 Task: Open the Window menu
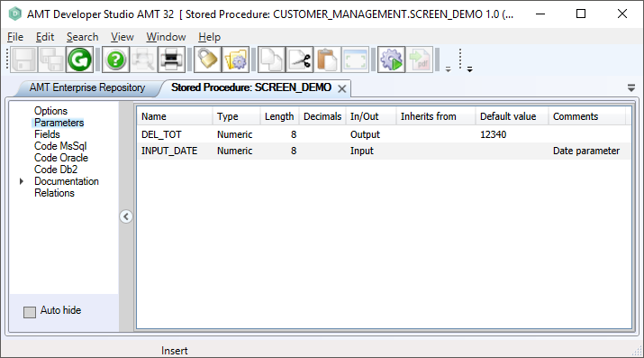point(166,37)
